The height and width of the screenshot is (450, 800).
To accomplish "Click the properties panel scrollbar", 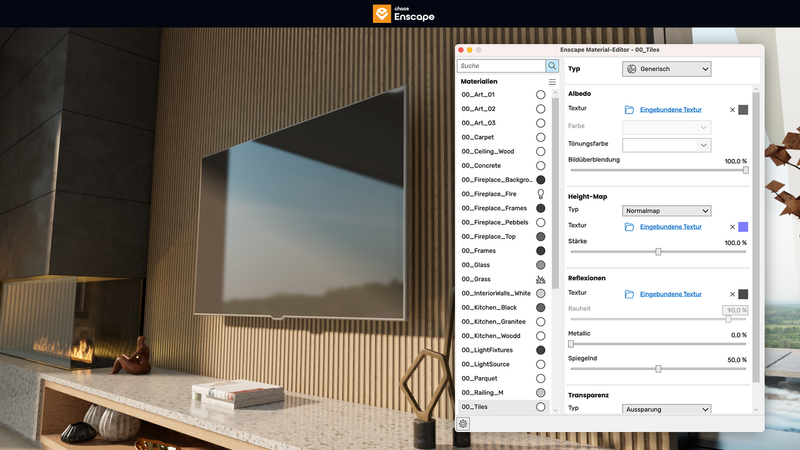I will pos(756,237).
